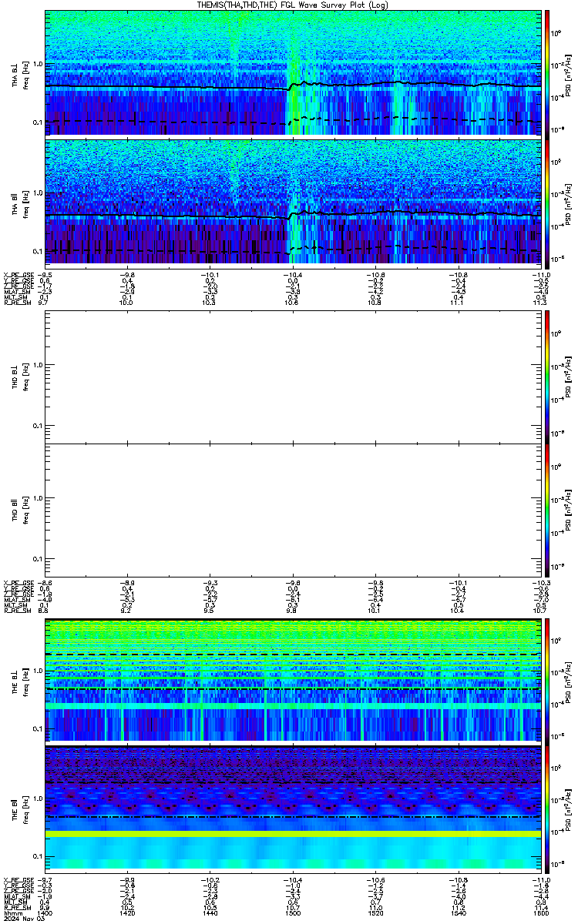Click the 1400 time tick label
The image size is (578, 924).
pyautogui.click(x=45, y=914)
